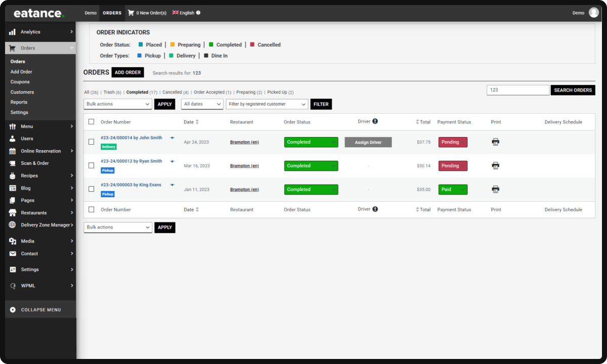Click the Delivery Zone Manager globe icon

(12, 225)
